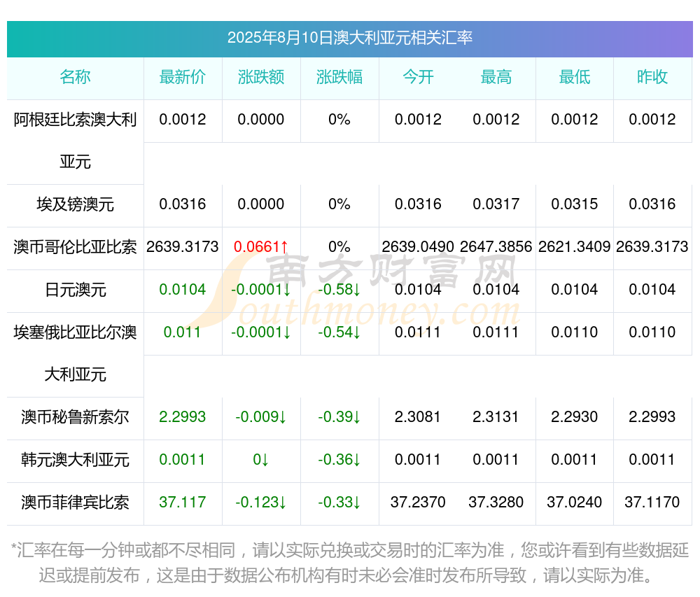Select the 最新价 column header
Viewport: 700px width, 597px height.
tap(183, 77)
